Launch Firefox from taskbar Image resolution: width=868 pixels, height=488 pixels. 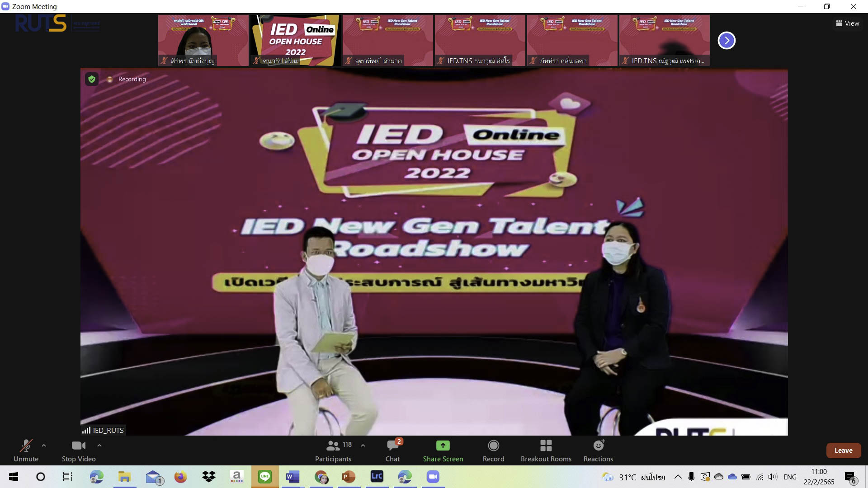point(180,477)
